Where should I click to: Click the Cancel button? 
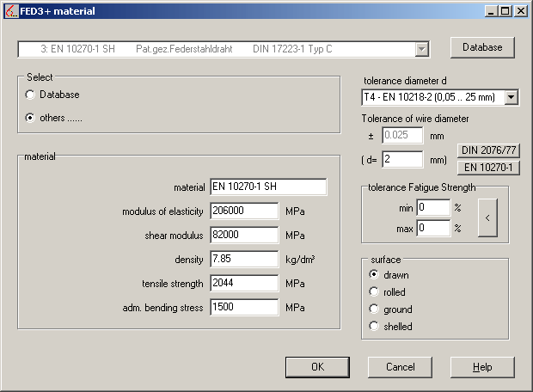coord(400,367)
